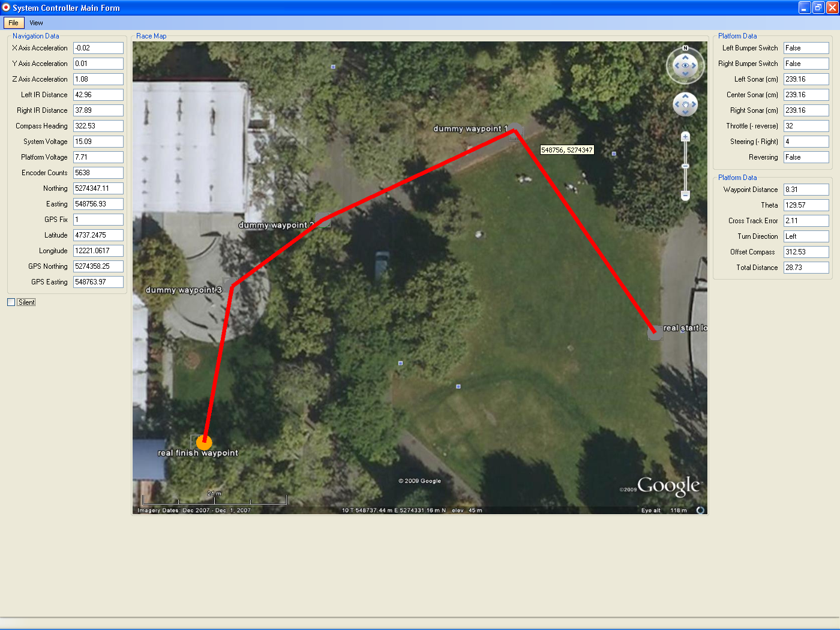
Task: Select the Throttle value field
Action: [806, 126]
